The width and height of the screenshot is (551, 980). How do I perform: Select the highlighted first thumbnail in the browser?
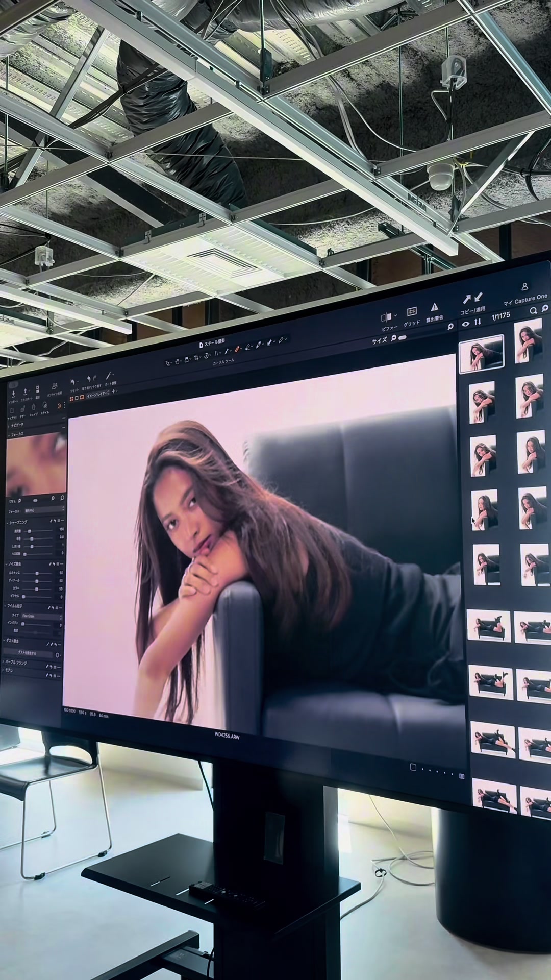(x=481, y=354)
